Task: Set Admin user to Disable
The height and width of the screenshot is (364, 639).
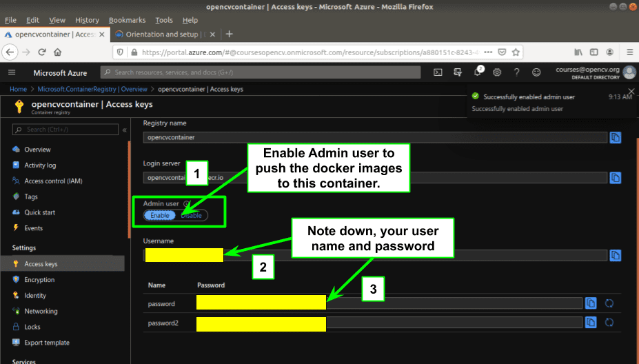Action: point(192,215)
